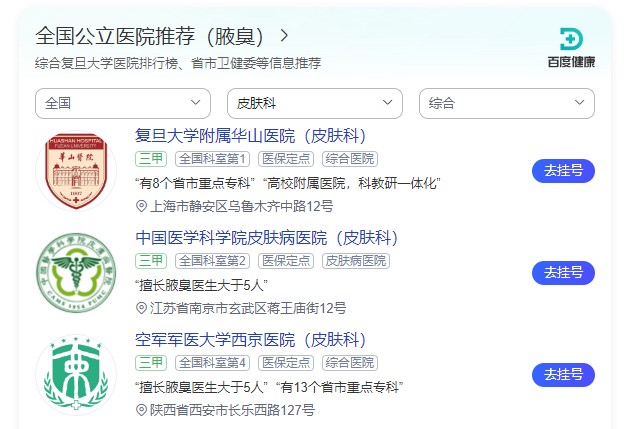Open the 全国 region dropdown
The width and height of the screenshot is (634, 429).
[x=123, y=104]
